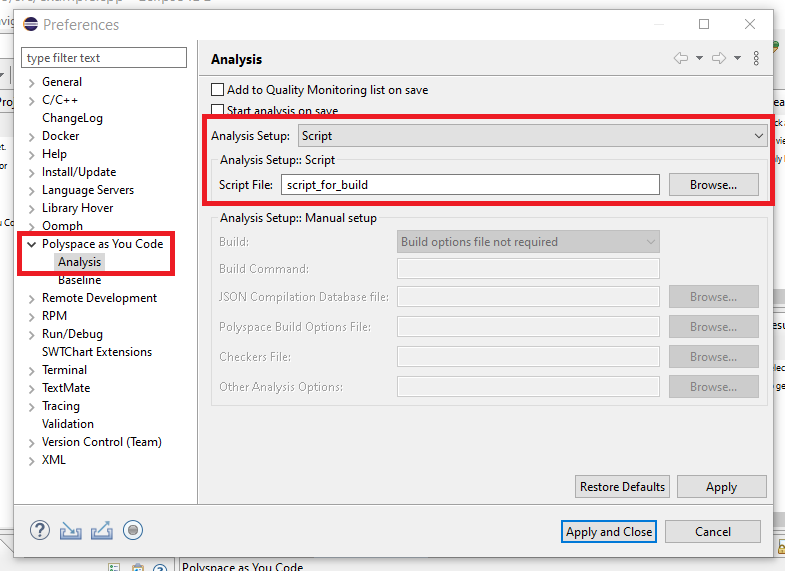Click the Oomph preference recorder icon

tap(133, 531)
